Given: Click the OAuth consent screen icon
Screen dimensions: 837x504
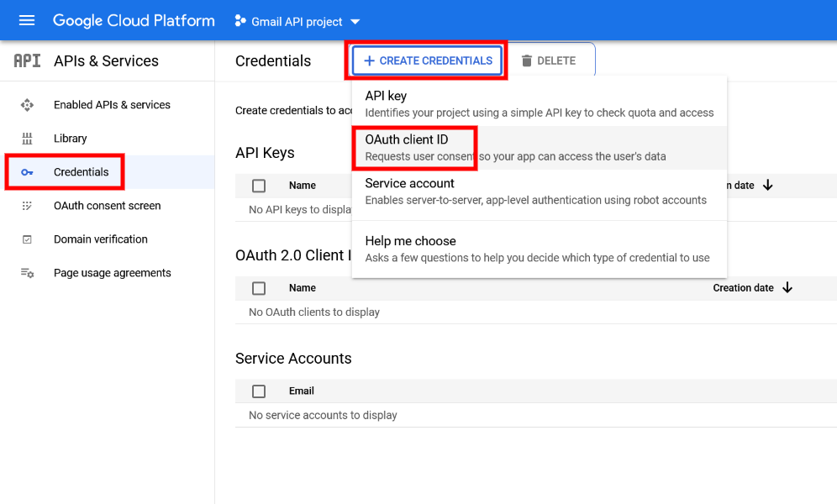Looking at the screenshot, I should tap(27, 206).
